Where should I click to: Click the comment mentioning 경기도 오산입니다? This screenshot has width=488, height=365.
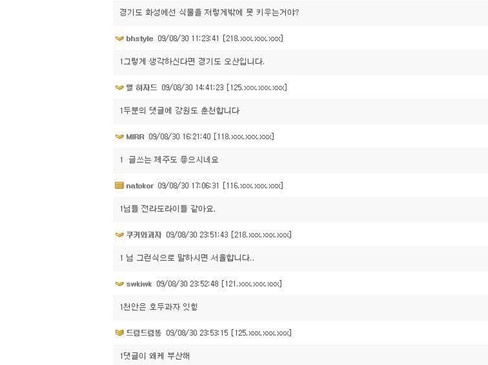click(x=300, y=62)
